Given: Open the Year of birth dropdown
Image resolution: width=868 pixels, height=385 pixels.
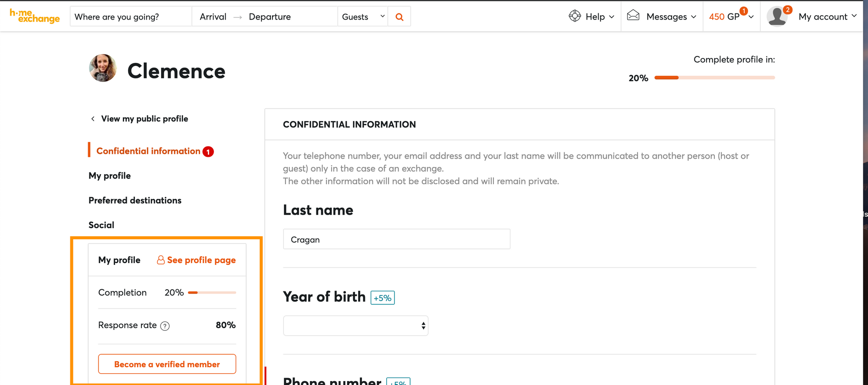Looking at the screenshot, I should click(x=355, y=326).
